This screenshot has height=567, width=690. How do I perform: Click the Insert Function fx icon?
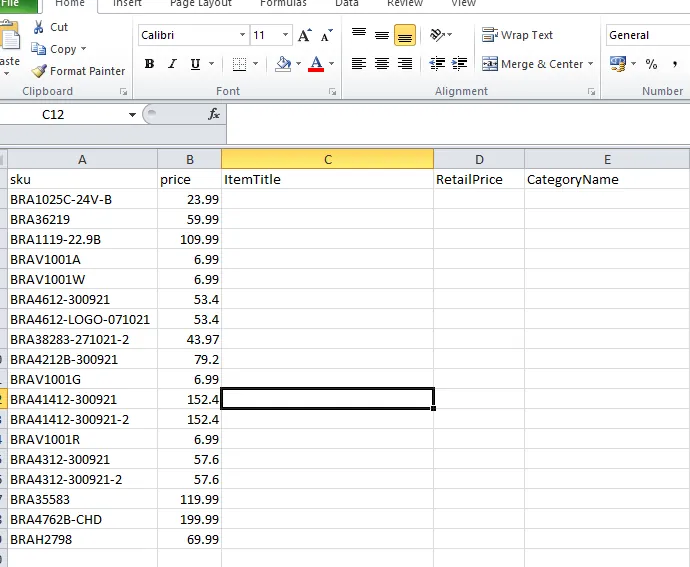[x=214, y=114]
